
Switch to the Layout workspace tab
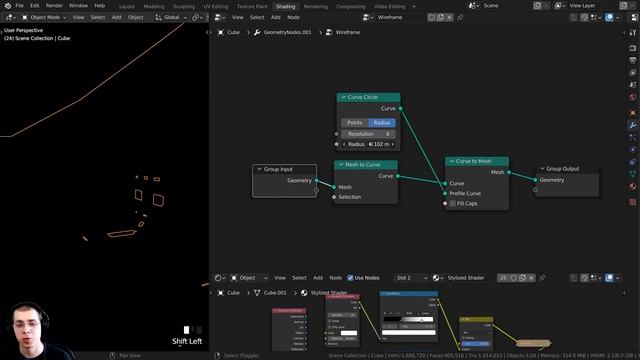(127, 7)
